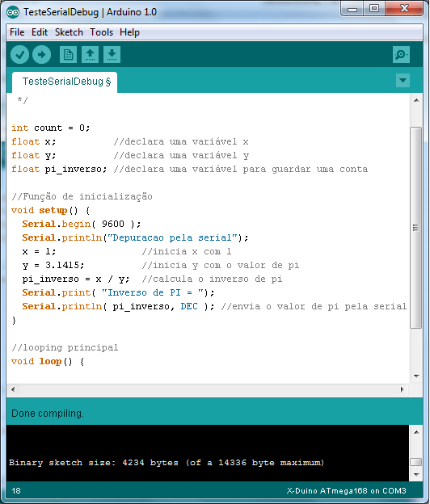Click the editor scroll up arrow
Viewport: 430px width, 504px height.
pos(416,100)
